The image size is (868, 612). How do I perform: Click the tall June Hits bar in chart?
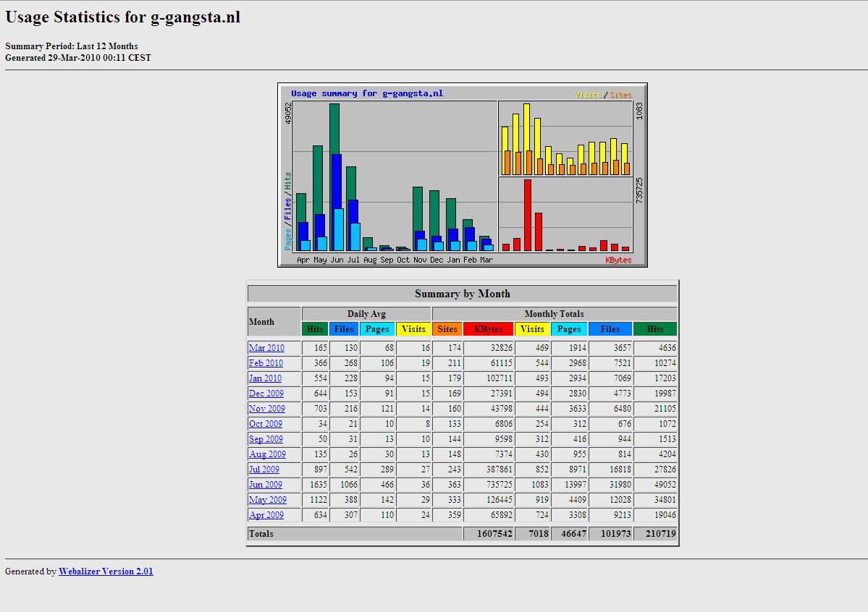point(334,128)
